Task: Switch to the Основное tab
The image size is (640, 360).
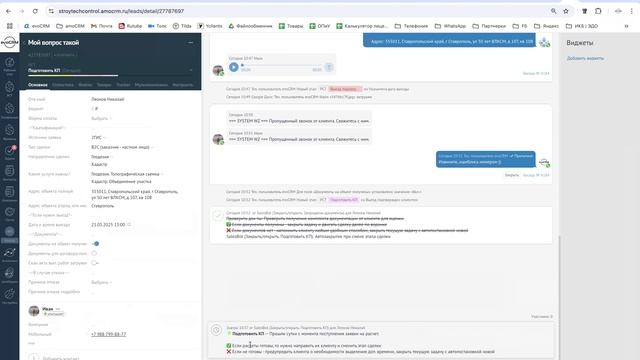Action: [x=38, y=85]
